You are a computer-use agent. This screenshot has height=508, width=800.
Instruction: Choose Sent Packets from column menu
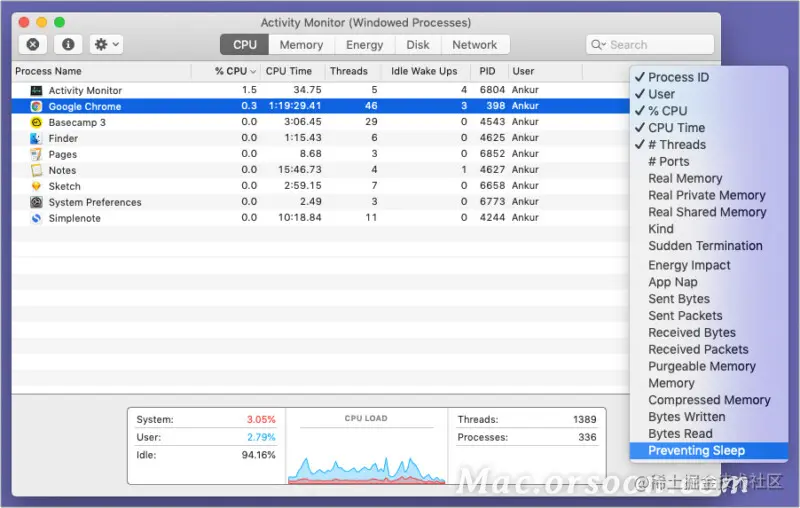point(709,315)
